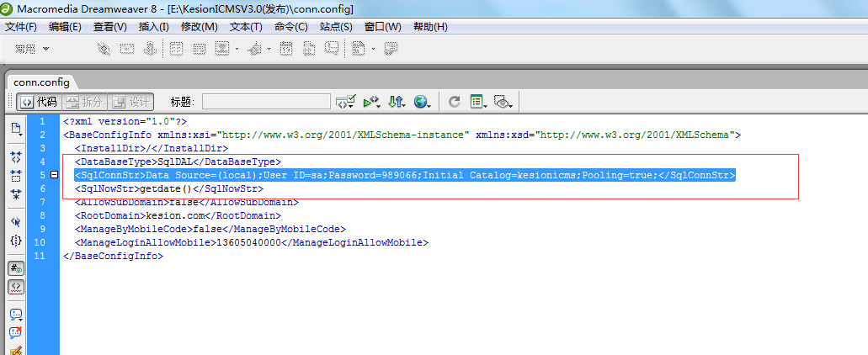The image size is (868, 355).
Task: Open the Insert bar category dropdown 常用
Action: pos(32,49)
